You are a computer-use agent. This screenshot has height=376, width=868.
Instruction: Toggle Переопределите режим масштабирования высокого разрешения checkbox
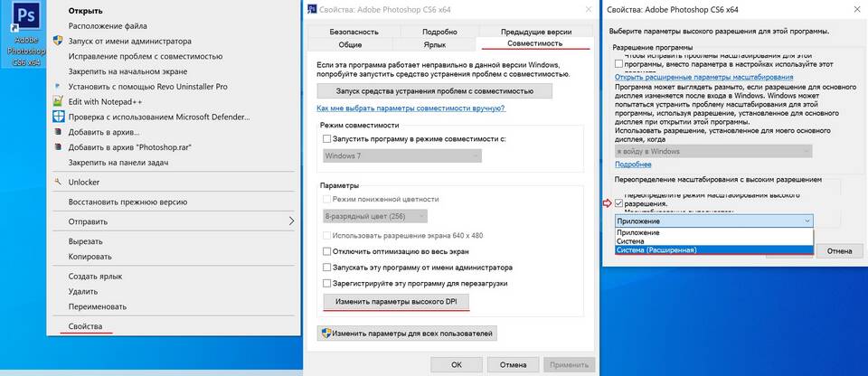pos(618,203)
